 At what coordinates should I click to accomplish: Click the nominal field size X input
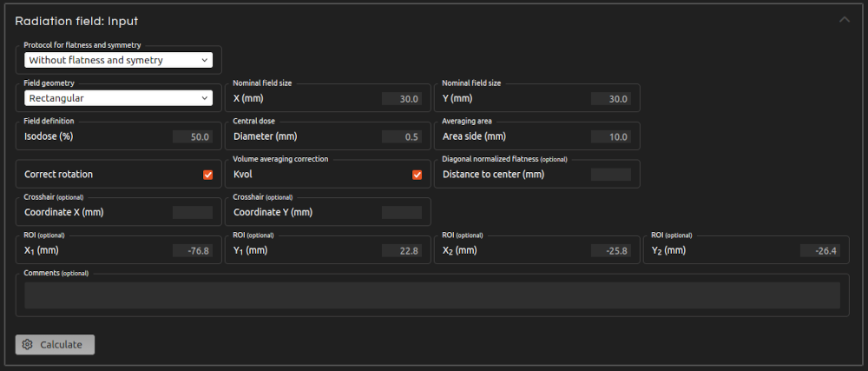(x=402, y=99)
